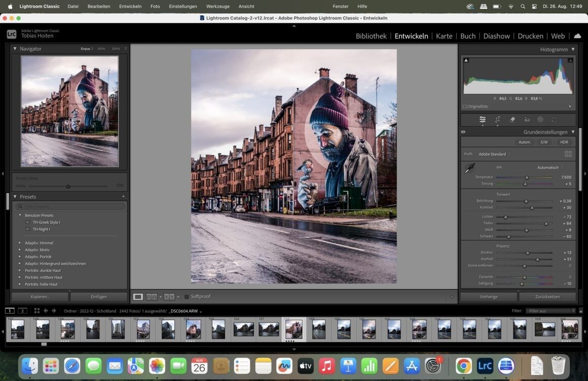The image size is (588, 381).
Task: Switch to the Bibliothek module
Action: click(x=371, y=36)
